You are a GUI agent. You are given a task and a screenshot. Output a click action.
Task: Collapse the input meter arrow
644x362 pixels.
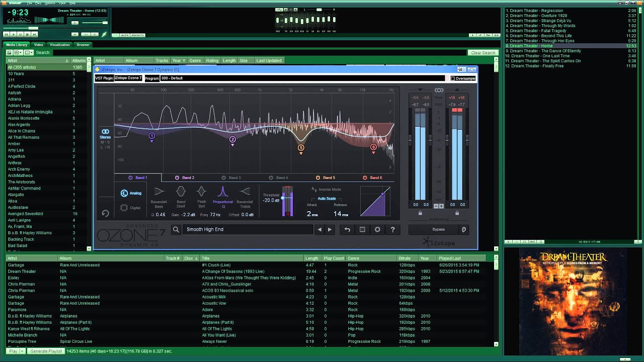(x=420, y=90)
